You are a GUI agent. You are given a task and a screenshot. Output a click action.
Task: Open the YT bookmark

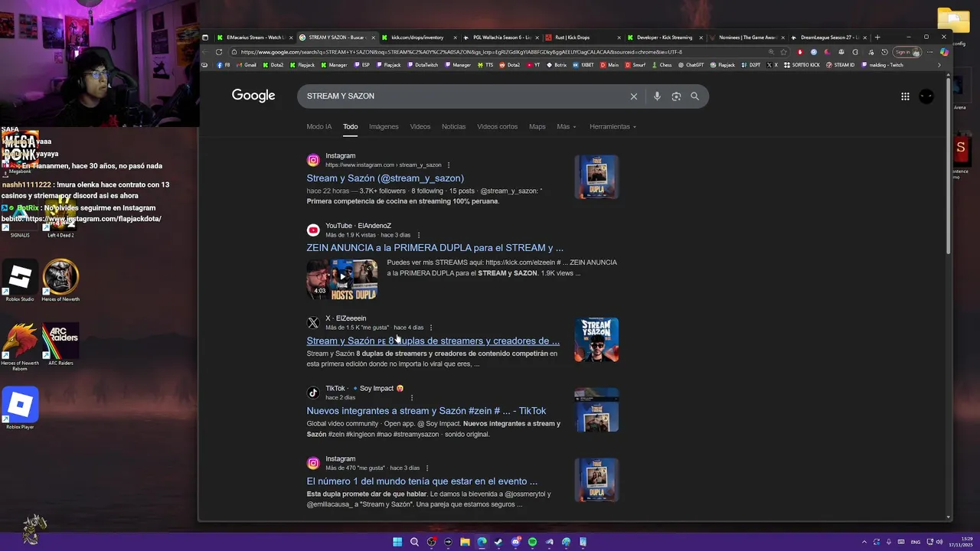[x=533, y=65]
